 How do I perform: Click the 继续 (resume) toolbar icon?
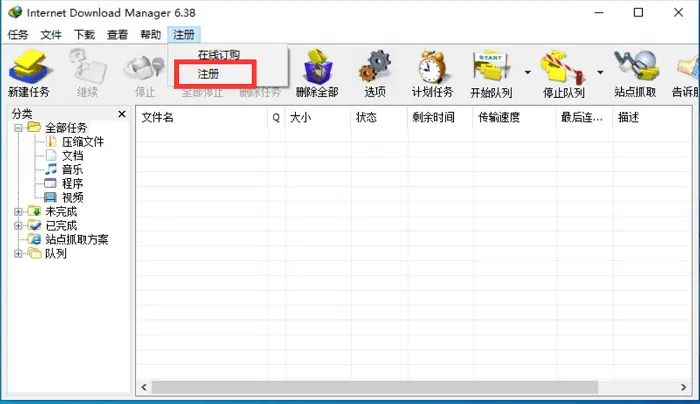87,67
